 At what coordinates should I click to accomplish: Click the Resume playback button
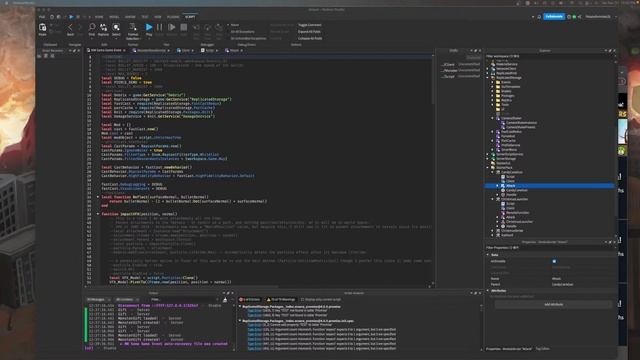point(172,27)
